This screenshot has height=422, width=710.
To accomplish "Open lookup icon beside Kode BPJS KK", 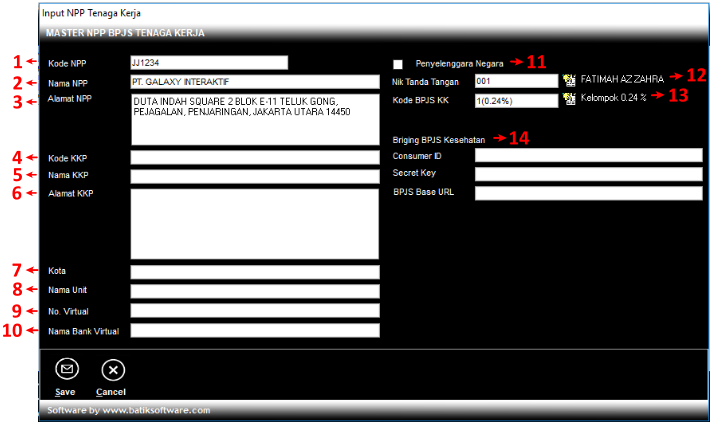I will [x=569, y=100].
